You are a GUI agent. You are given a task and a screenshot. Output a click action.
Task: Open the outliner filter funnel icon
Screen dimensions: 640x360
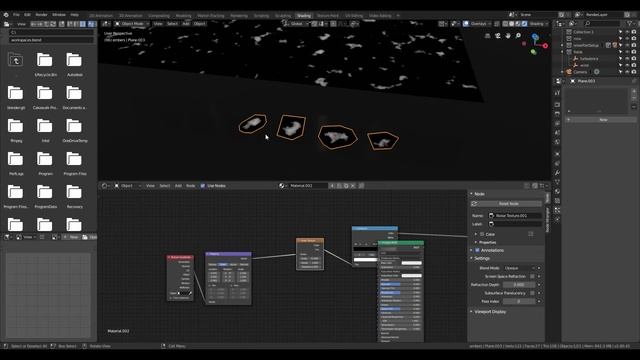630,24
